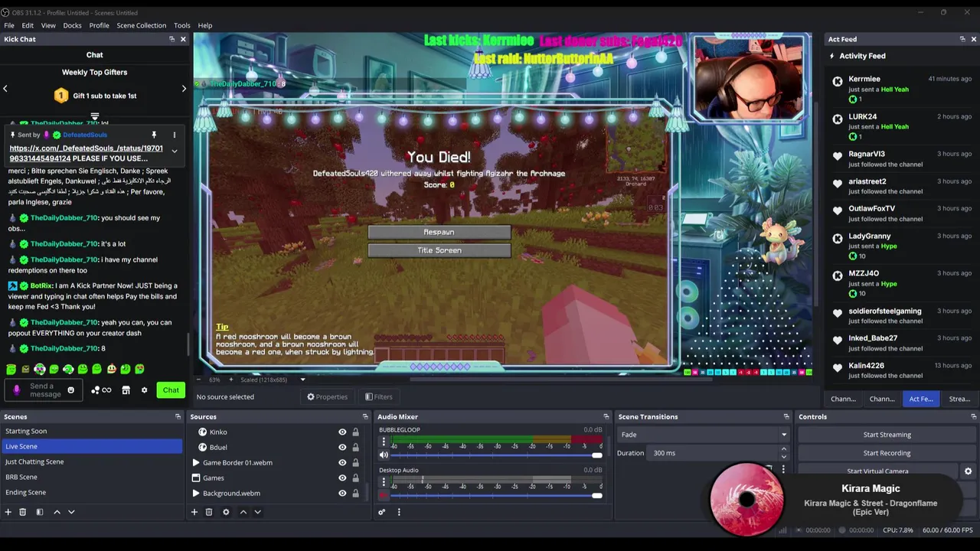The width and height of the screenshot is (980, 551).
Task: Open source properties gear in Sources toolbar
Action: click(x=226, y=512)
